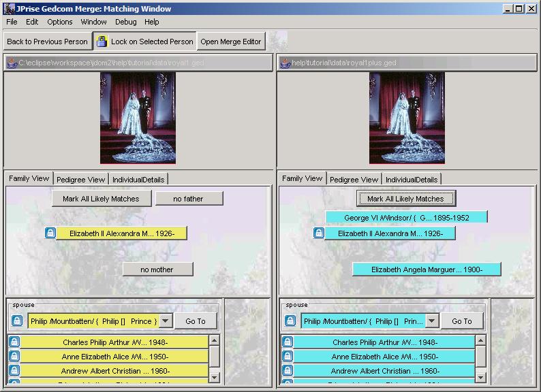This screenshot has height=392, width=541.
Task: Toggle Lock on Selected Person
Action: [x=144, y=42]
